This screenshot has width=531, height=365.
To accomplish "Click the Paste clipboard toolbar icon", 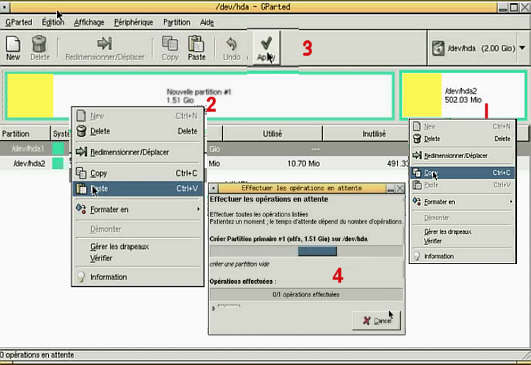I will pos(196,44).
